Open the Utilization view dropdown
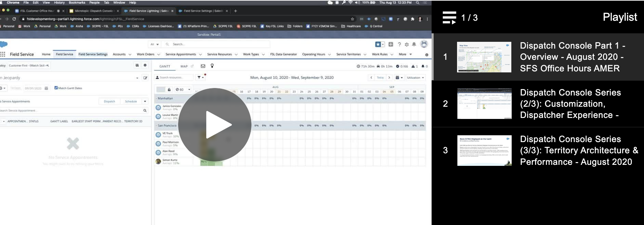This screenshot has width=644, height=225. (x=415, y=78)
